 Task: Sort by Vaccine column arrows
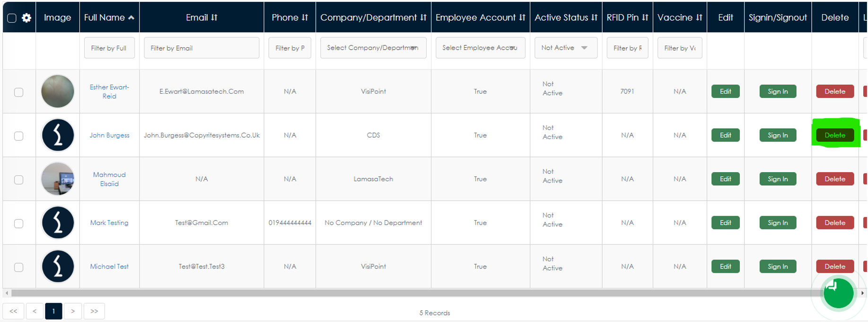pyautogui.click(x=699, y=17)
